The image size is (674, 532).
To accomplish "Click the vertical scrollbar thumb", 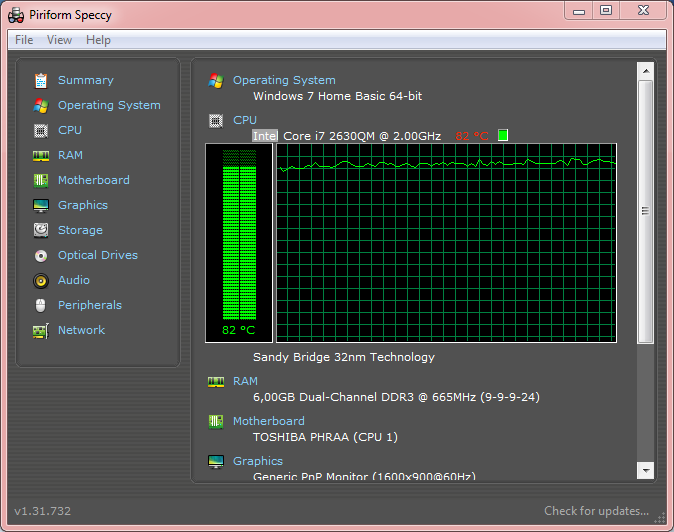I will pos(646,211).
